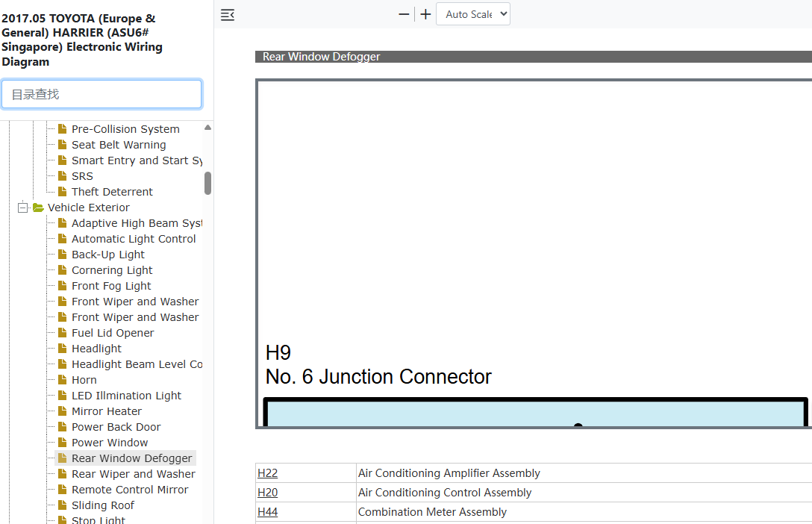Screen dimensions: 812x524
Task: Click the Vehicle Exterior folder icon
Action: coord(38,208)
